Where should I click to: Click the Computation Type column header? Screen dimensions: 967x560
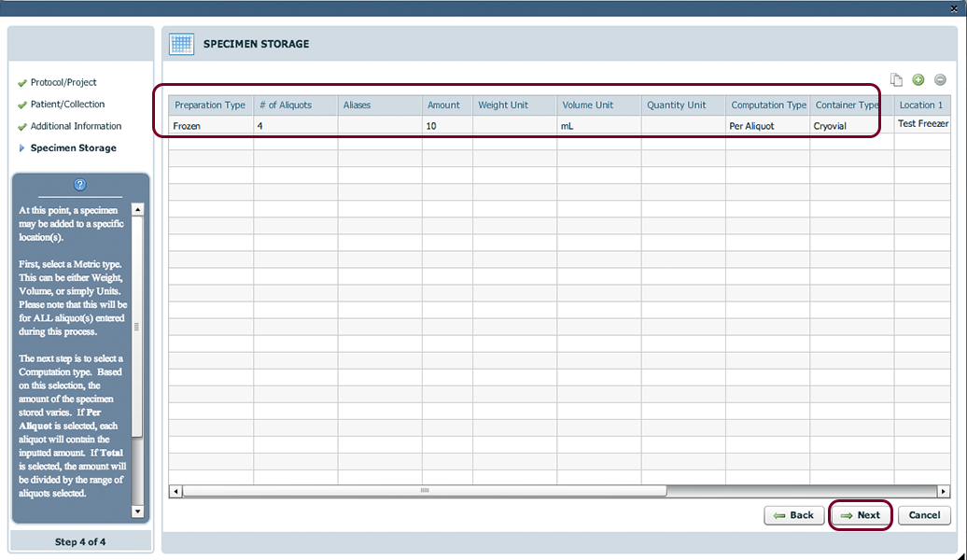point(768,105)
